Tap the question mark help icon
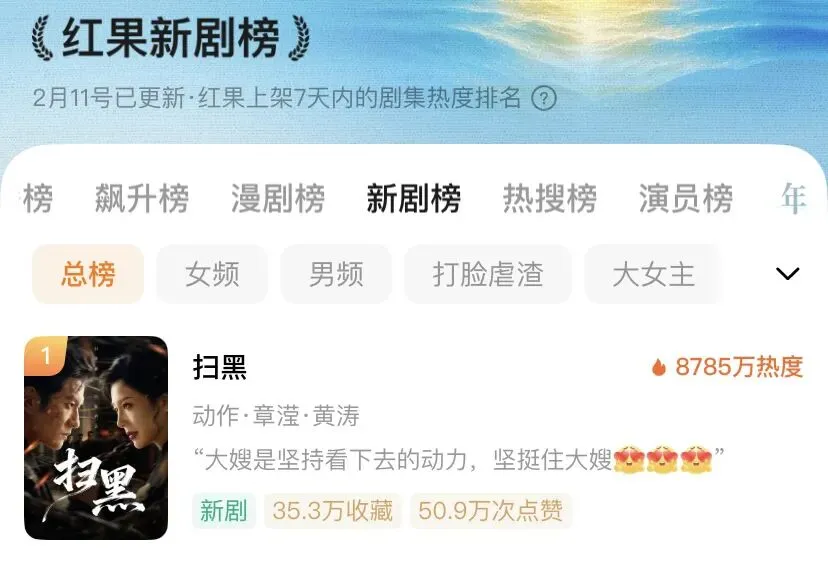 point(543,98)
